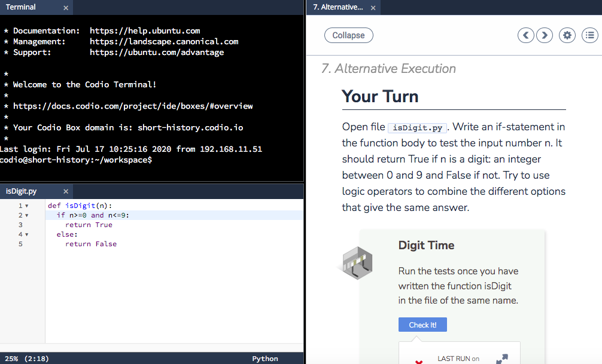Collapse the guide with the Collapse button
The width and height of the screenshot is (602, 364).
tap(349, 35)
